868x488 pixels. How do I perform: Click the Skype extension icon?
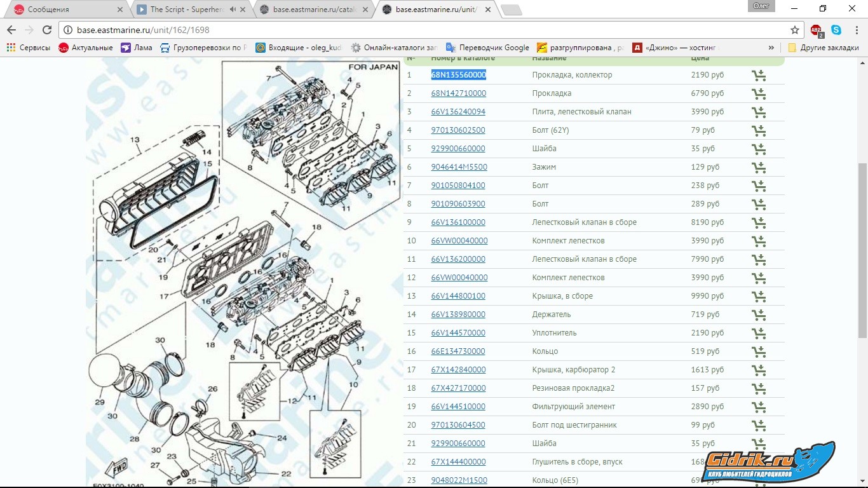(x=836, y=30)
